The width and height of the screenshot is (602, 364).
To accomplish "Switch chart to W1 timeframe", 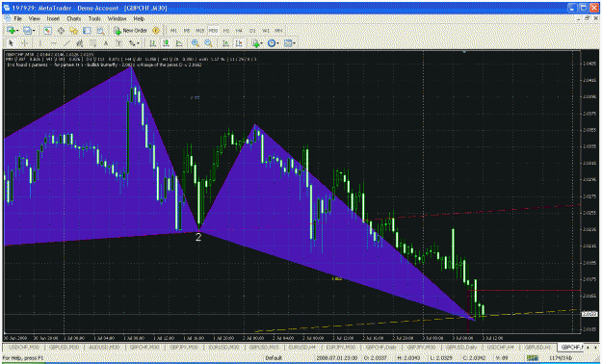I will point(266,31).
